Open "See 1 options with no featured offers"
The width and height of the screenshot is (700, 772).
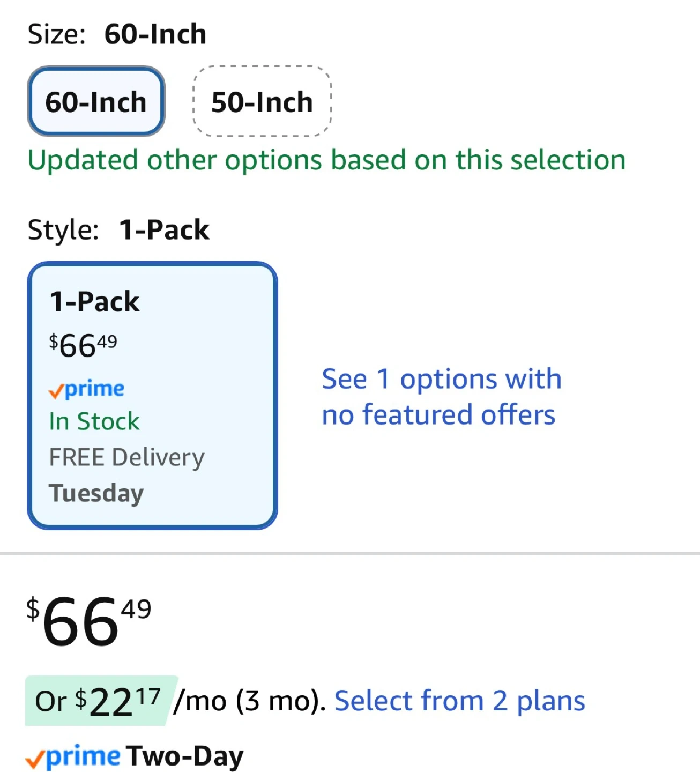[441, 397]
